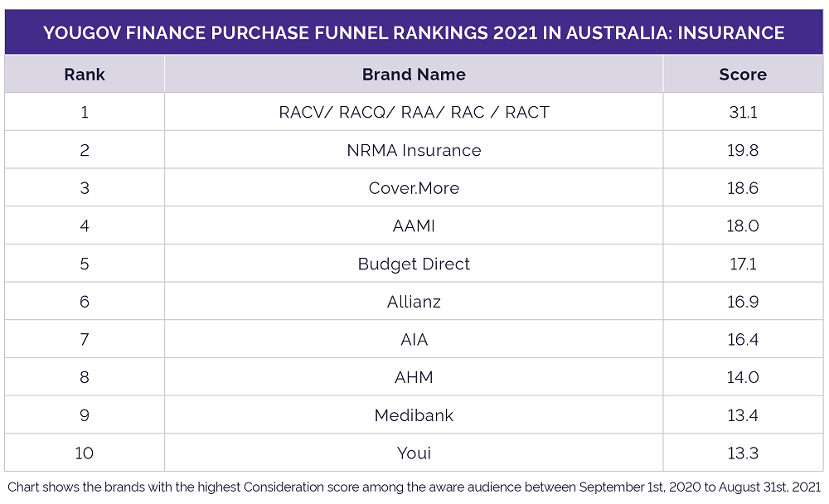The width and height of the screenshot is (829, 504).
Task: Click the Allianz brand cell
Action: coord(414,302)
